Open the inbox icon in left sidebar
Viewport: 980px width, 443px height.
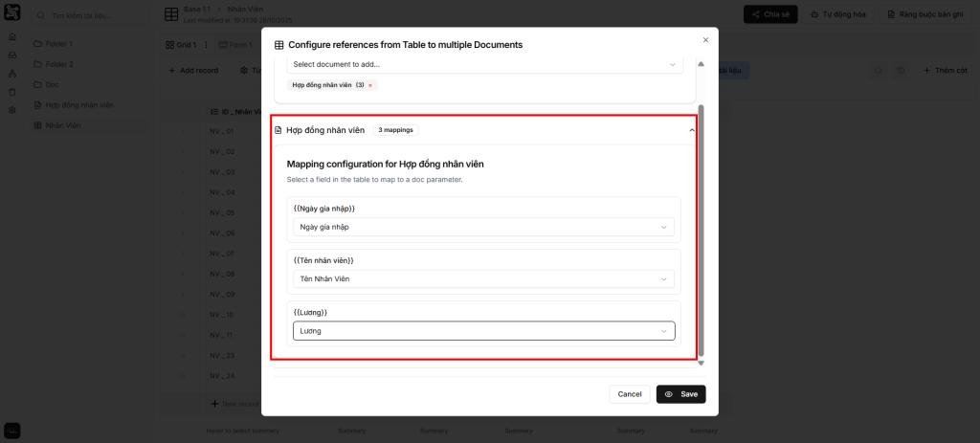pos(11,55)
